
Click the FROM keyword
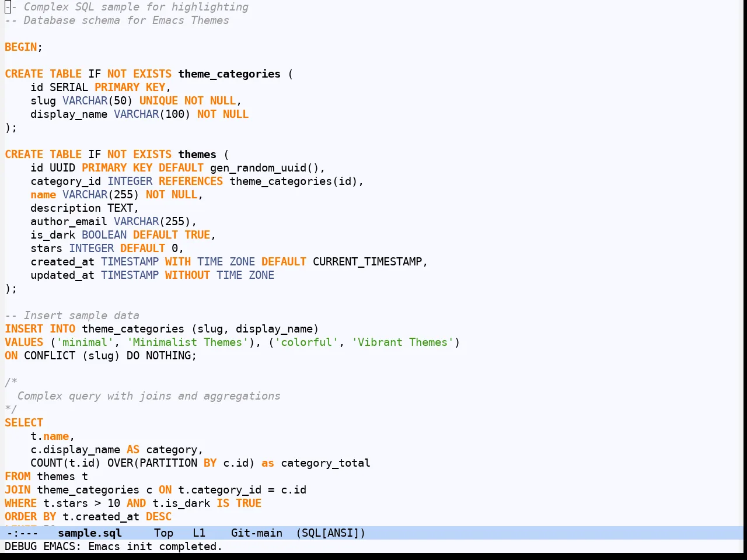pos(18,476)
